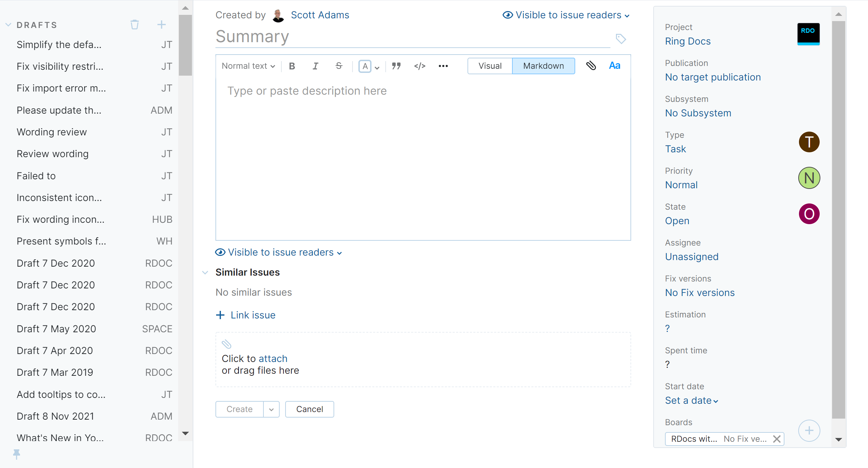Open more formatting options with the ellipsis icon
The image size is (868, 468).
tap(443, 66)
